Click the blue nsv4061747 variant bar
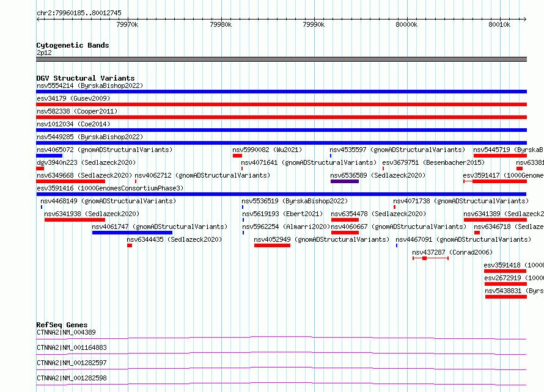The image size is (544, 392). pyautogui.click(x=132, y=233)
